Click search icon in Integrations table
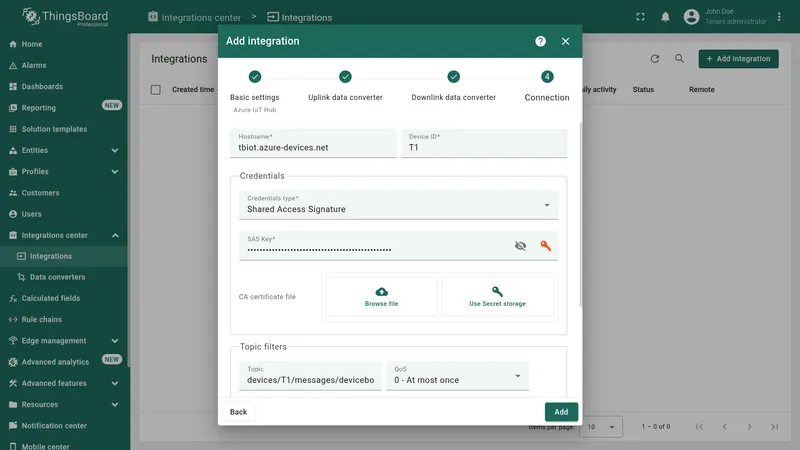 tap(680, 59)
